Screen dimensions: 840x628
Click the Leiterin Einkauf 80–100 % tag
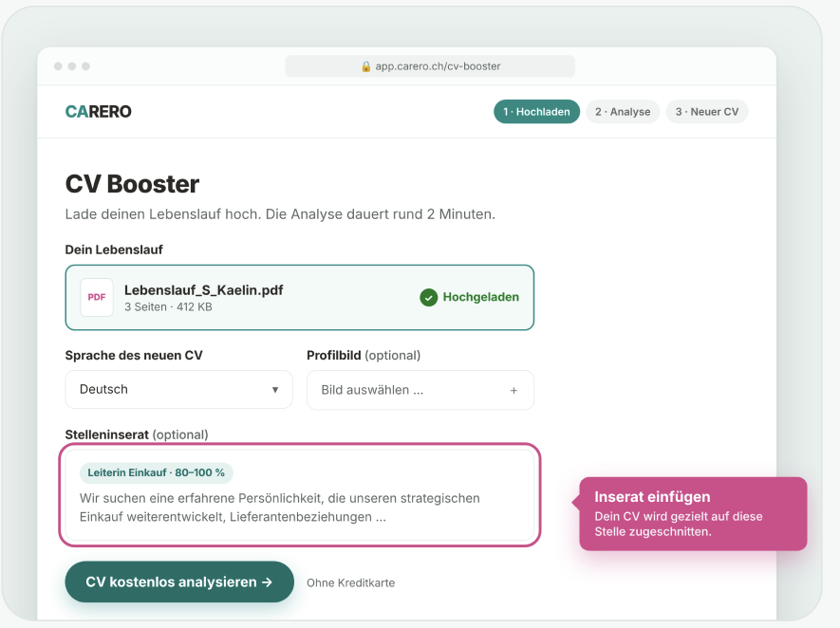point(157,472)
